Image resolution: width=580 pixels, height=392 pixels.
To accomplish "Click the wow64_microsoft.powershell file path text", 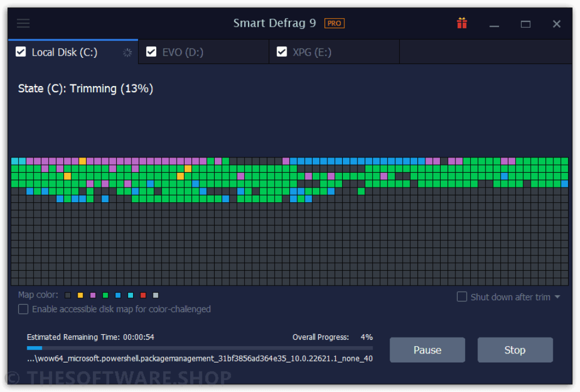I will click(x=200, y=359).
